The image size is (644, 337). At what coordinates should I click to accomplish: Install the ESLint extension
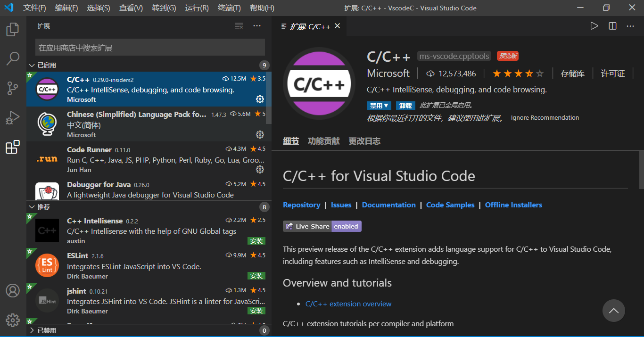[256, 276]
